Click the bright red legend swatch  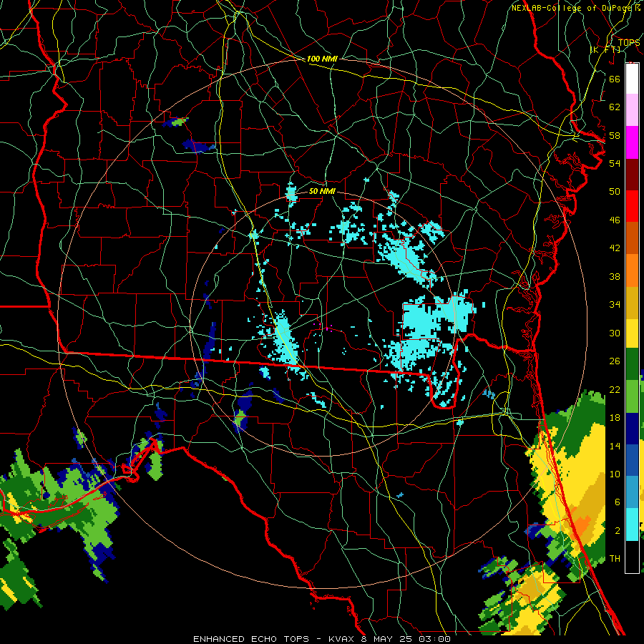click(x=632, y=206)
